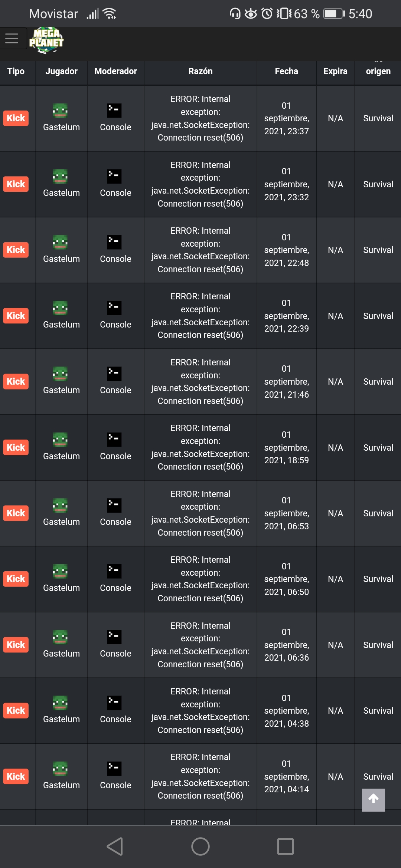Screen dimensions: 401x868
Task: Click the Fecha column header
Action: click(x=286, y=71)
